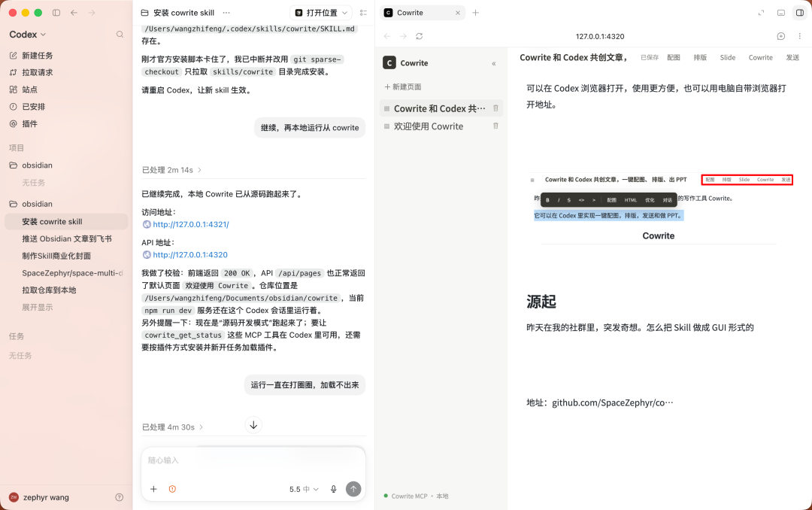The image size is (812, 510).
Task: Create a page with 新建页面
Action: point(403,87)
